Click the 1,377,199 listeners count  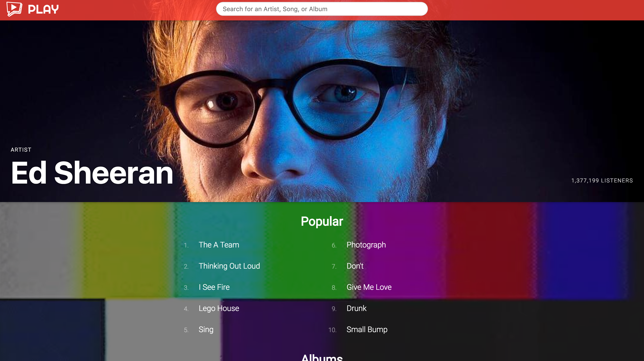point(602,181)
